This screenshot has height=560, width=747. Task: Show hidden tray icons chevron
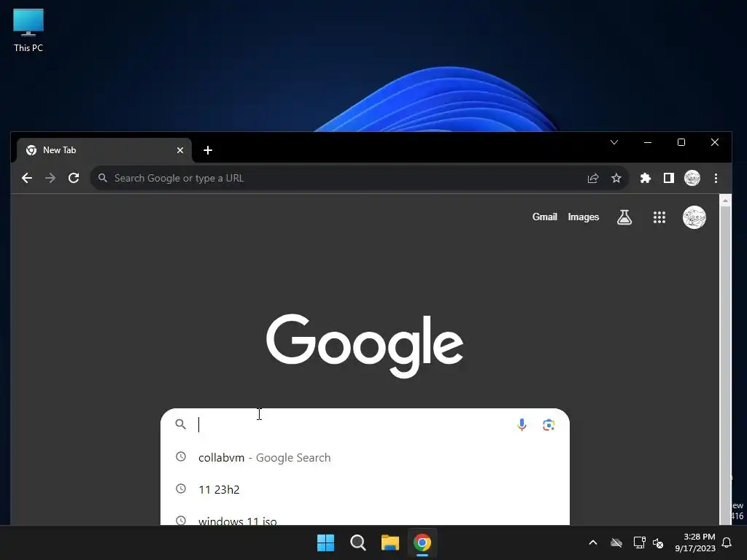click(593, 542)
